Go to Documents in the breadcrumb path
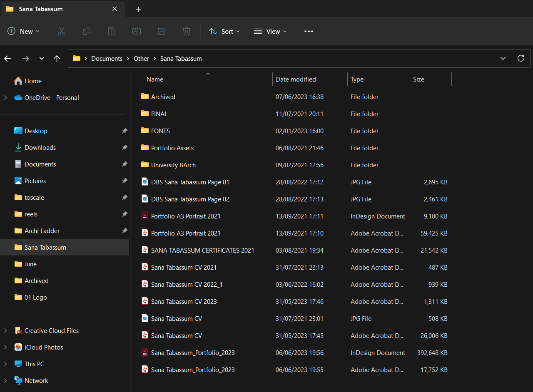Screen dimensions: 533x392 pos(107,59)
